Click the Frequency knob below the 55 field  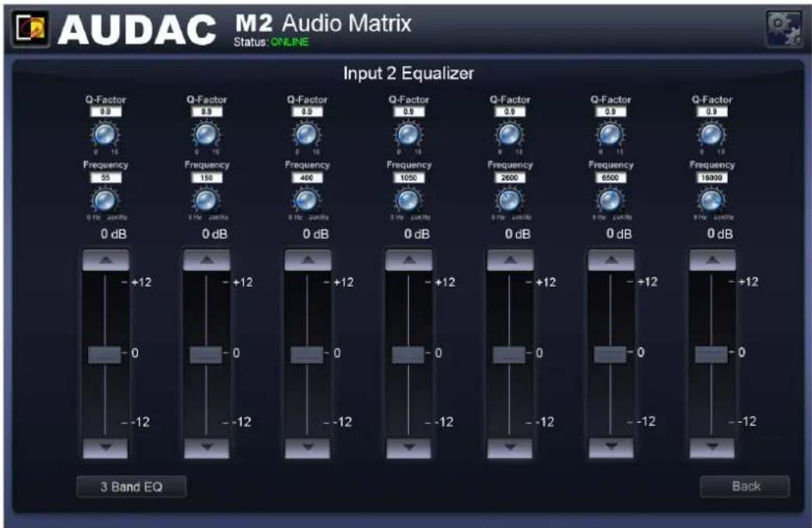tap(106, 200)
